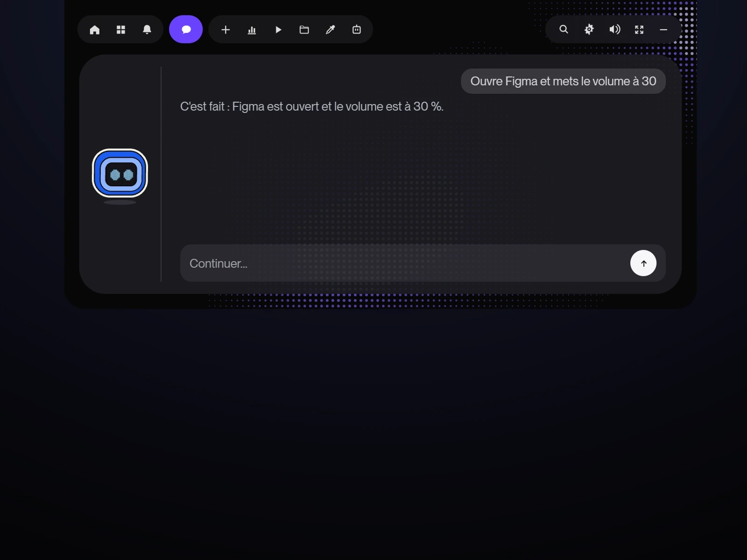This screenshot has height=560, width=747.
Task: Go to the home icon
Action: point(95,30)
